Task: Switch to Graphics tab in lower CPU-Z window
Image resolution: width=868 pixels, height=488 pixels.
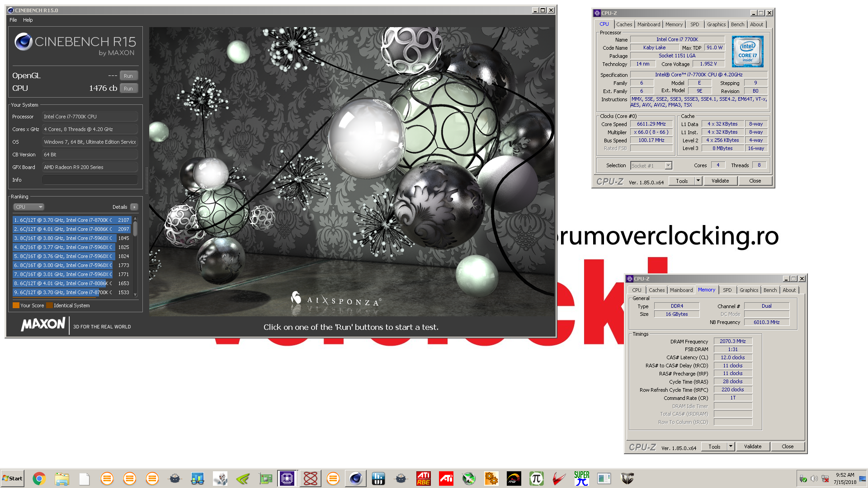Action: click(749, 290)
